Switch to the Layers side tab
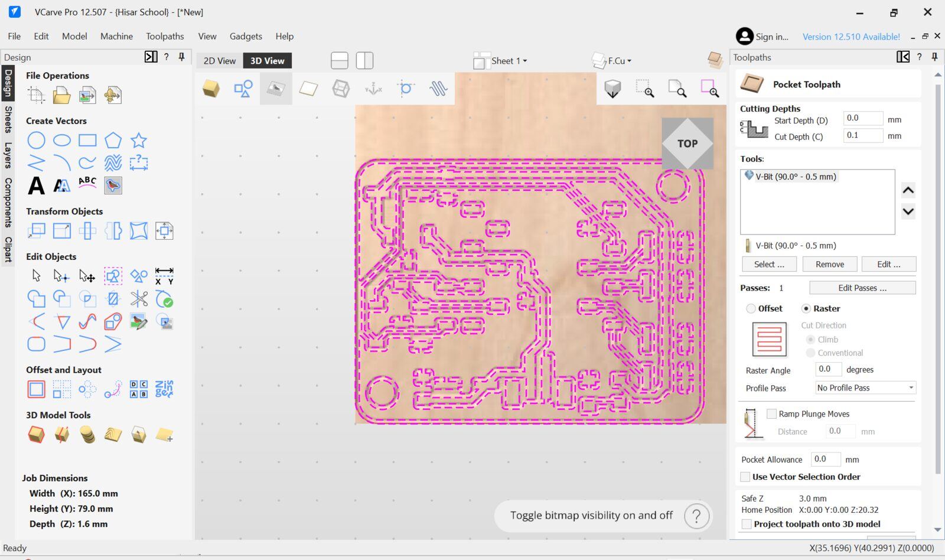The image size is (945, 560). pos(8,155)
